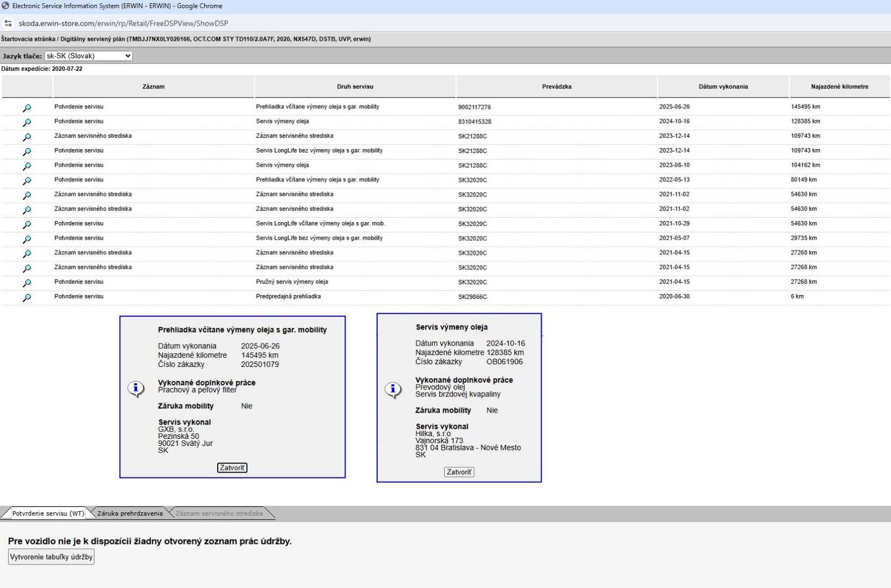Close the Hilka oil service popup with Zatvoriť
The width and height of the screenshot is (891, 588).
459,472
